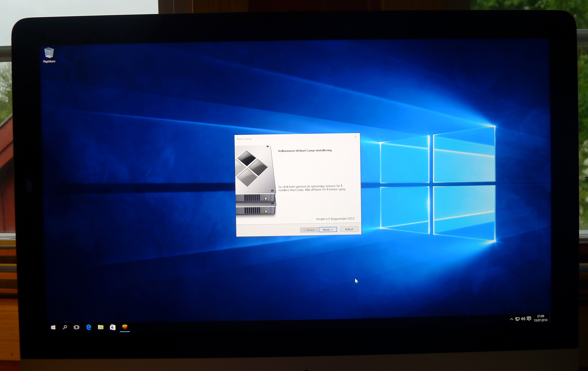
Task: Close the Boot Camp dialog
Action: pyautogui.click(x=356, y=137)
